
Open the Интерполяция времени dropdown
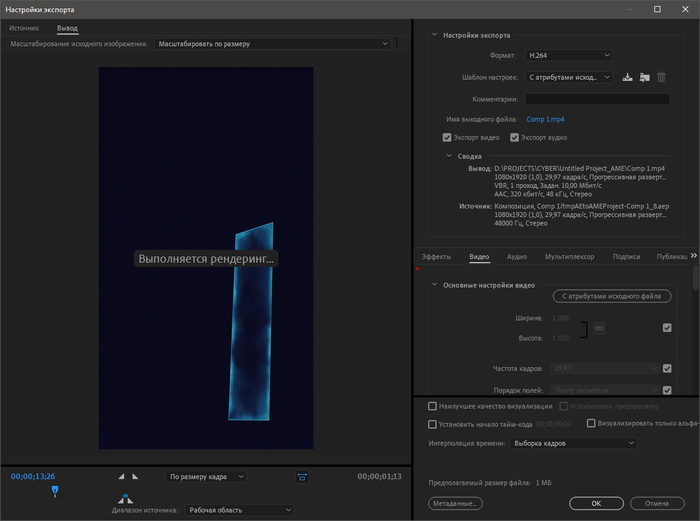(x=572, y=442)
